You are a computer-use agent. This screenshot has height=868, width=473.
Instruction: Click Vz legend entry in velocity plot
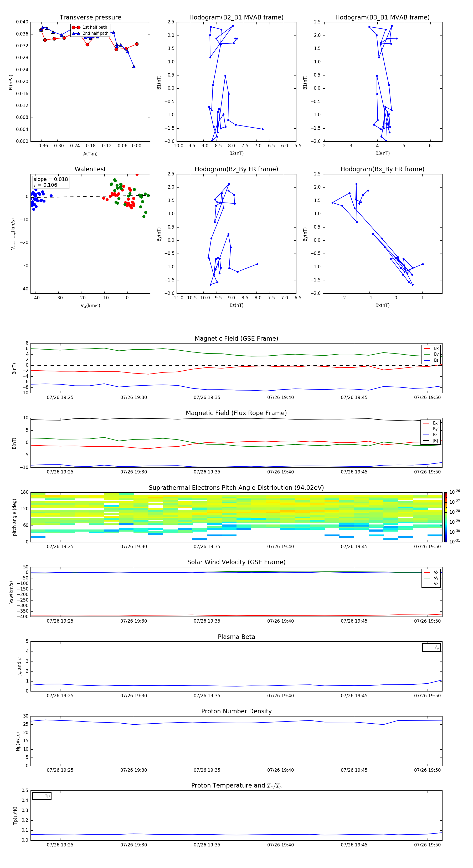[x=431, y=584]
